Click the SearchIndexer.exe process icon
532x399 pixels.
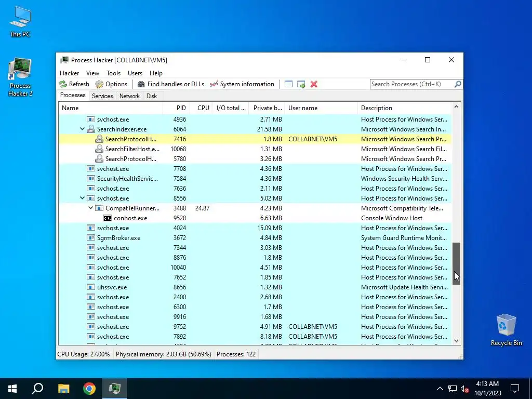coord(90,129)
